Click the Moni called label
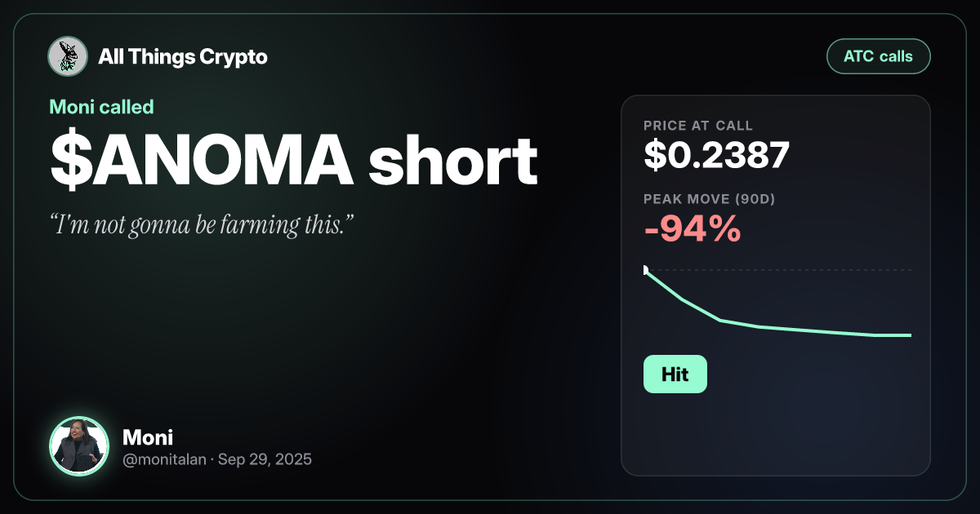The height and width of the screenshot is (514, 980). [101, 107]
